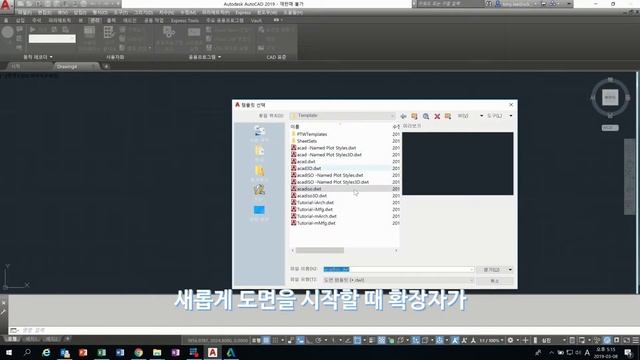
Task: Toggle Infer Constraints in status bar
Action: (x=291, y=340)
